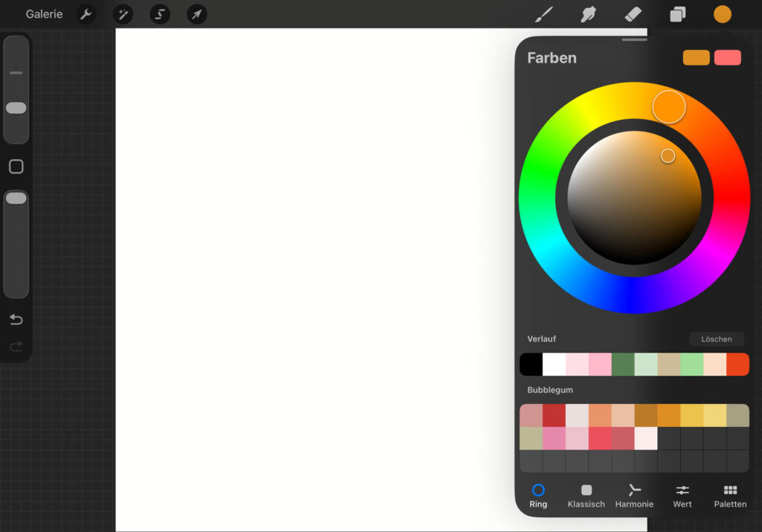This screenshot has height=532, width=762.
Task: Choose the coral red Bubblegum swatch in second row
Action: [x=601, y=438]
